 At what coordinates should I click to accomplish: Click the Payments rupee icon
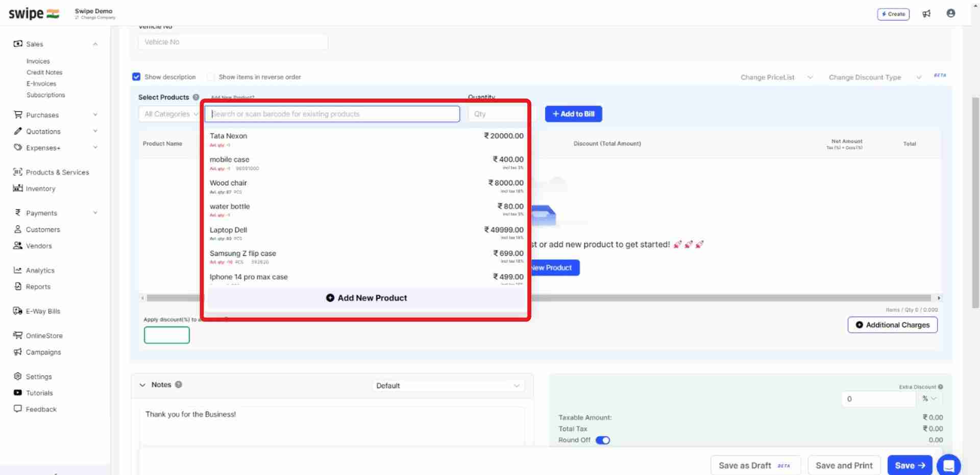pyautogui.click(x=18, y=213)
